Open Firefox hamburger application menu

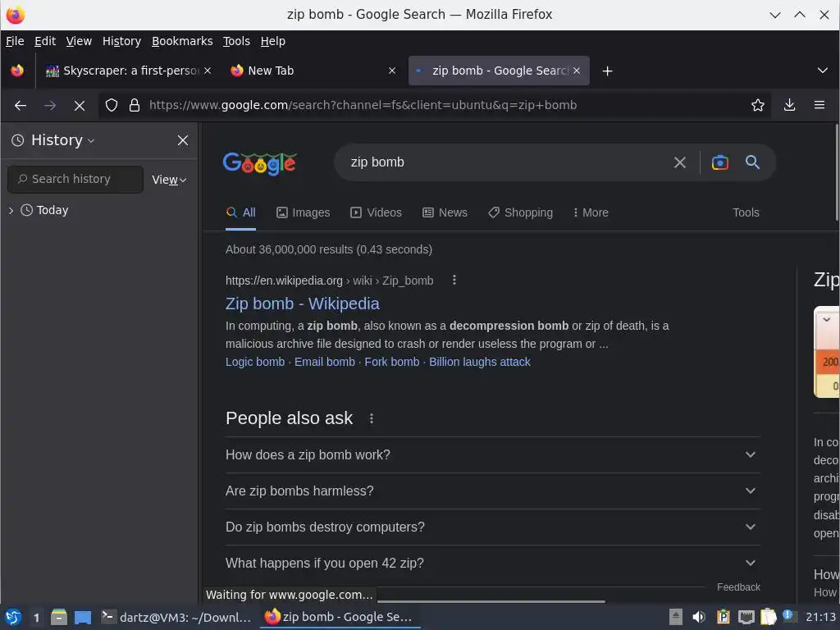tap(819, 105)
